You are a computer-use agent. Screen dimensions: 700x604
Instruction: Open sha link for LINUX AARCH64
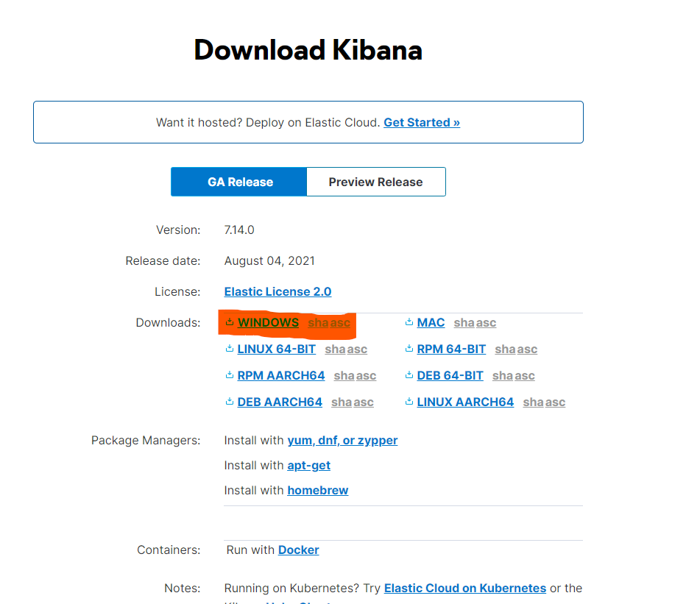tap(534, 402)
